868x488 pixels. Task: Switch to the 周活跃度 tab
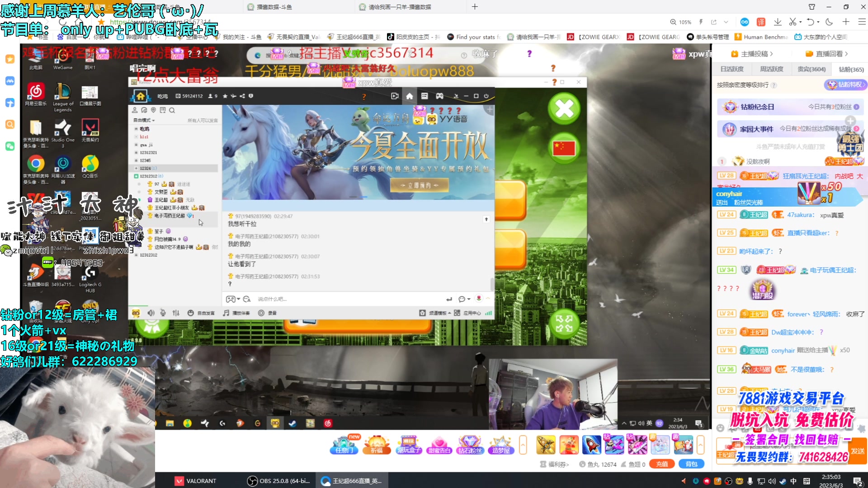click(x=772, y=69)
